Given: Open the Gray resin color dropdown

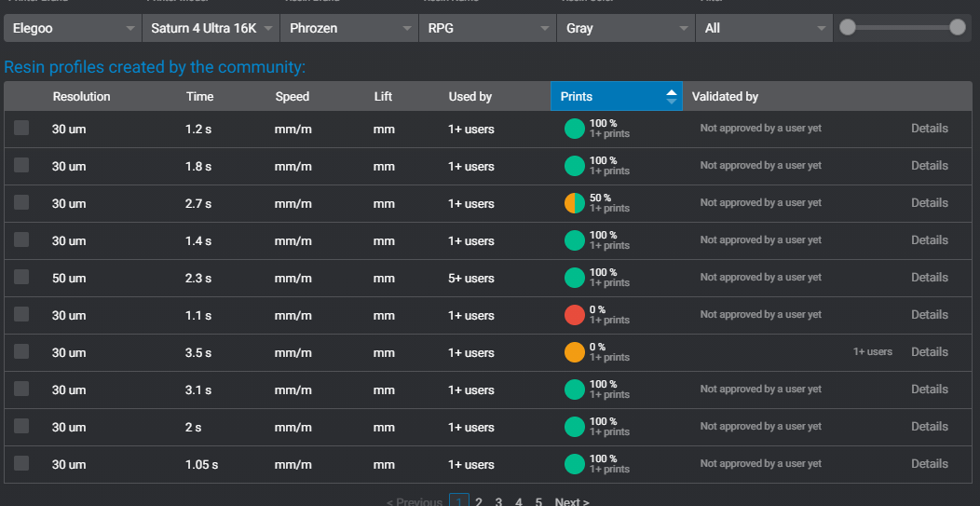Looking at the screenshot, I should tap(626, 28).
